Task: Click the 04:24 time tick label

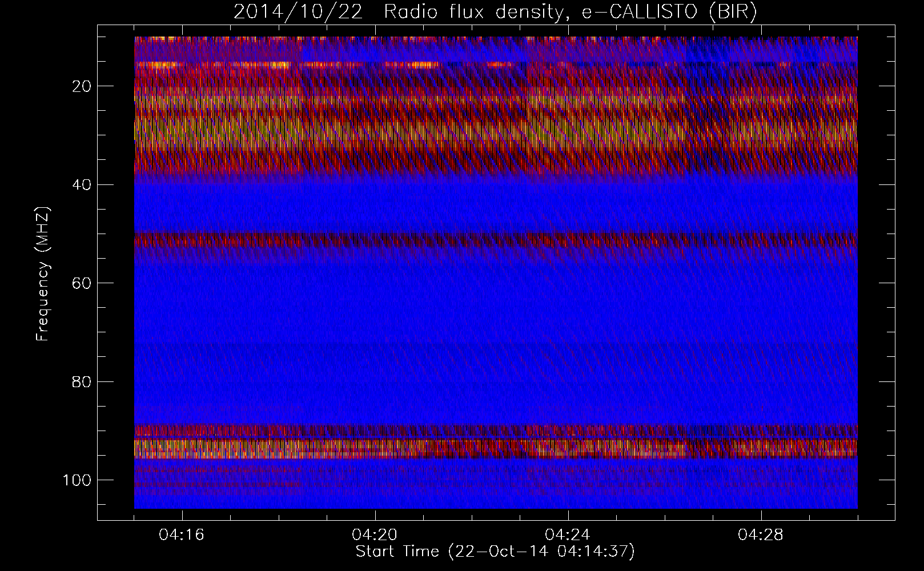Action: pyautogui.click(x=568, y=535)
